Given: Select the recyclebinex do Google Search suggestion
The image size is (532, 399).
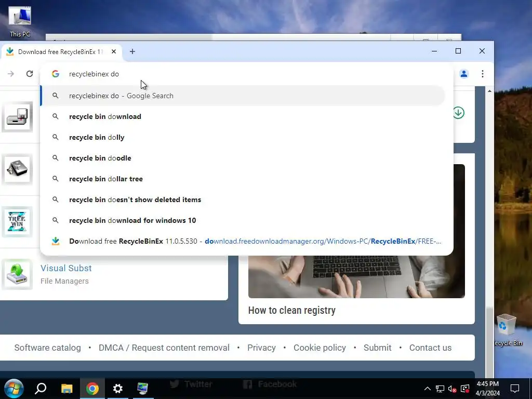Looking at the screenshot, I should point(243,96).
